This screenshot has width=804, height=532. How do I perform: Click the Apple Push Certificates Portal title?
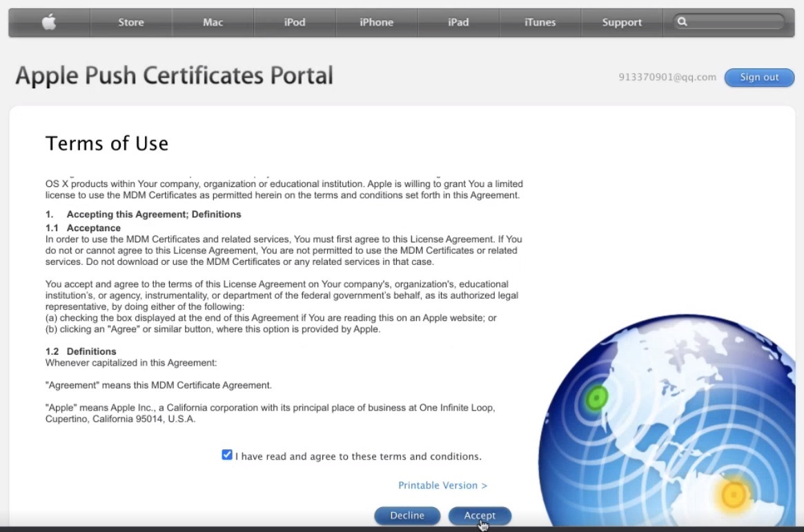pos(175,75)
